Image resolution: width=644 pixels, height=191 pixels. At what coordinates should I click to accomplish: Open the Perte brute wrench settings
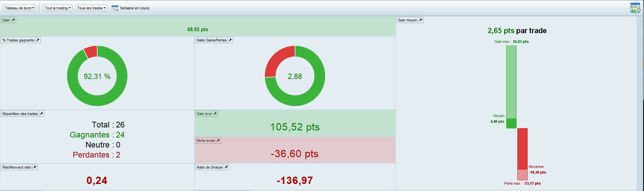218,140
